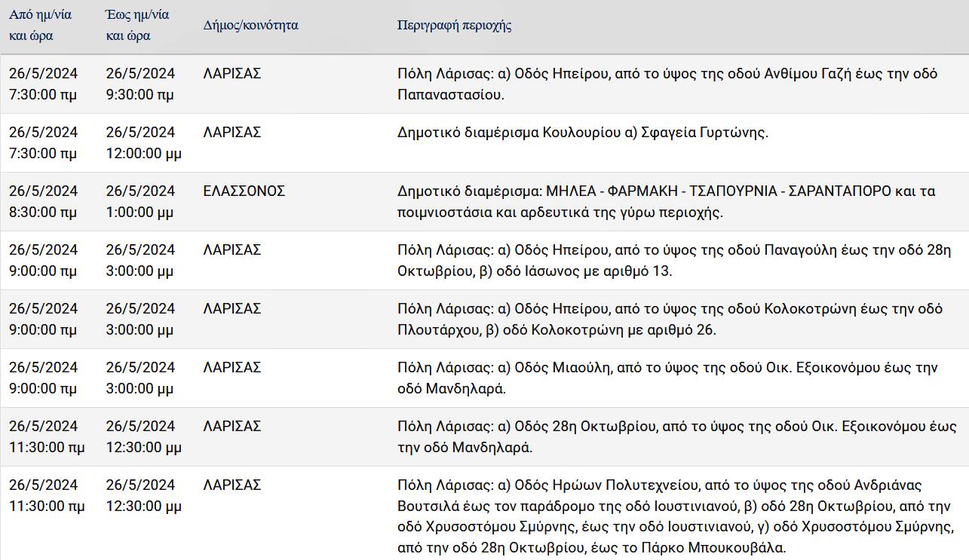Click ΛΑΡΙΣΑΣ in the Οδός 28η Οκτωβρίου row
The height and width of the screenshot is (560, 969).
pyautogui.click(x=232, y=426)
